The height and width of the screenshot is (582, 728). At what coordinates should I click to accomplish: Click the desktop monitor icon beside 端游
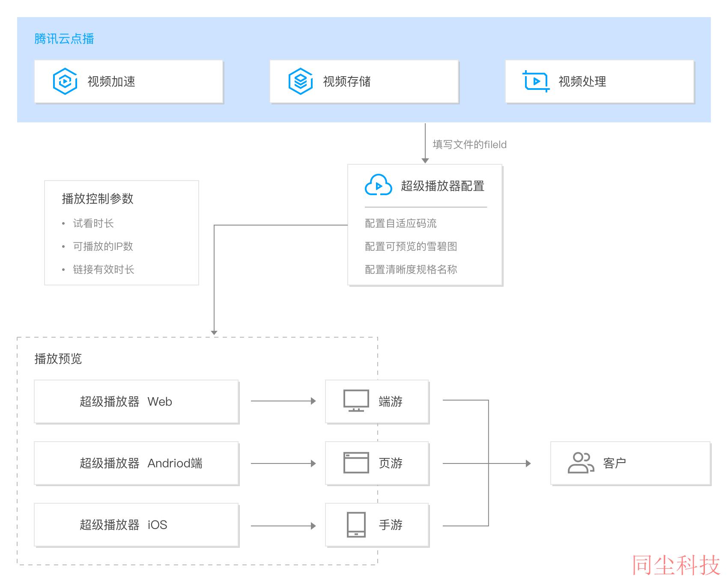coord(356,401)
